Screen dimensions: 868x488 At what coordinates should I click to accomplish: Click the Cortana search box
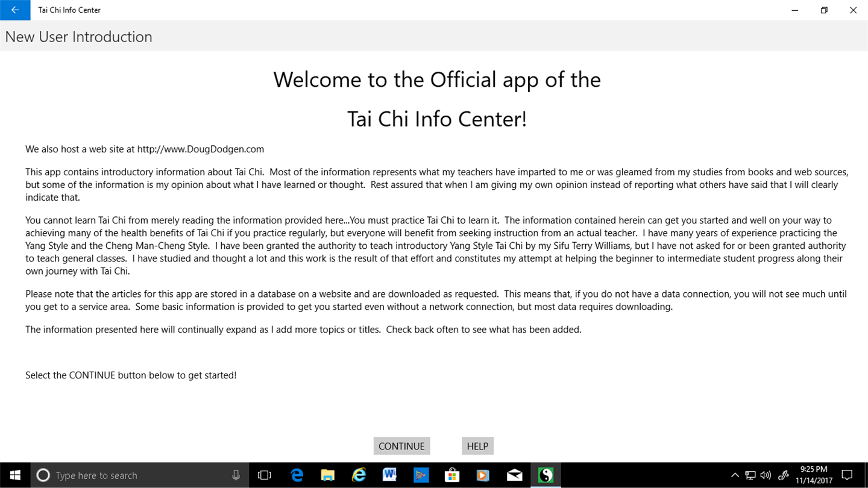[x=139, y=475]
